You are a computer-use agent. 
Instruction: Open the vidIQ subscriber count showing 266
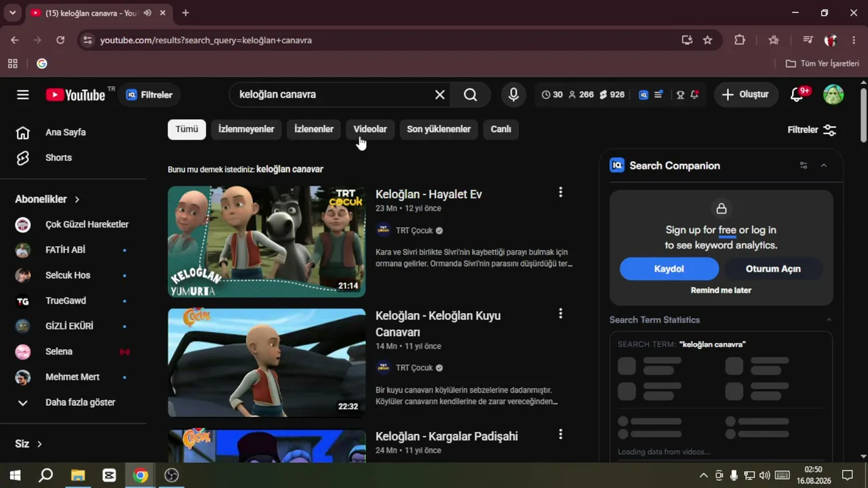click(x=581, y=95)
